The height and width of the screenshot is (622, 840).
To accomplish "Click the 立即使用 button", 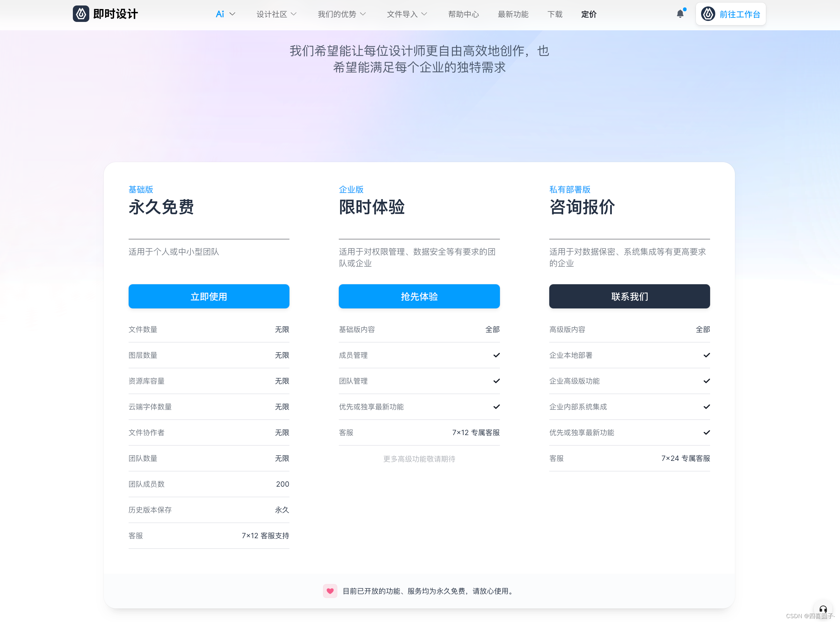I will (209, 296).
